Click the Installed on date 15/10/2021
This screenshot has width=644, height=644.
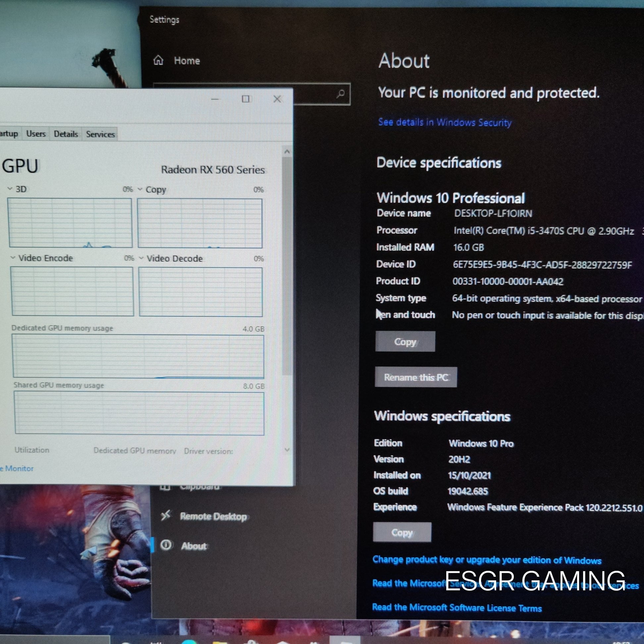[469, 475]
